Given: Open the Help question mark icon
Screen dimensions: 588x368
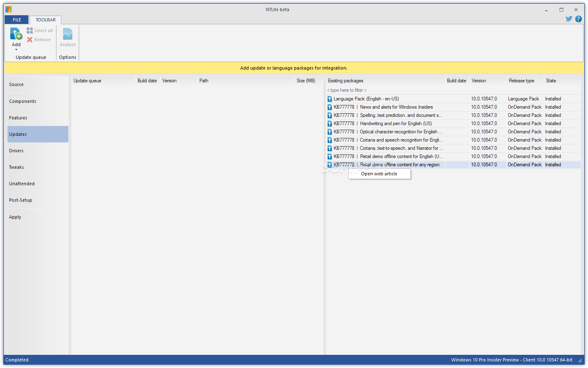Looking at the screenshot, I should pos(579,19).
